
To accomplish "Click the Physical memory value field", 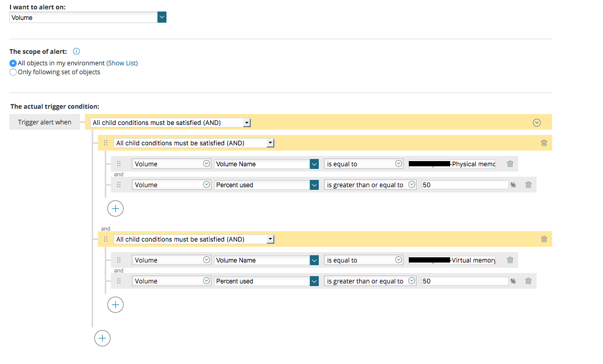I will [452, 164].
